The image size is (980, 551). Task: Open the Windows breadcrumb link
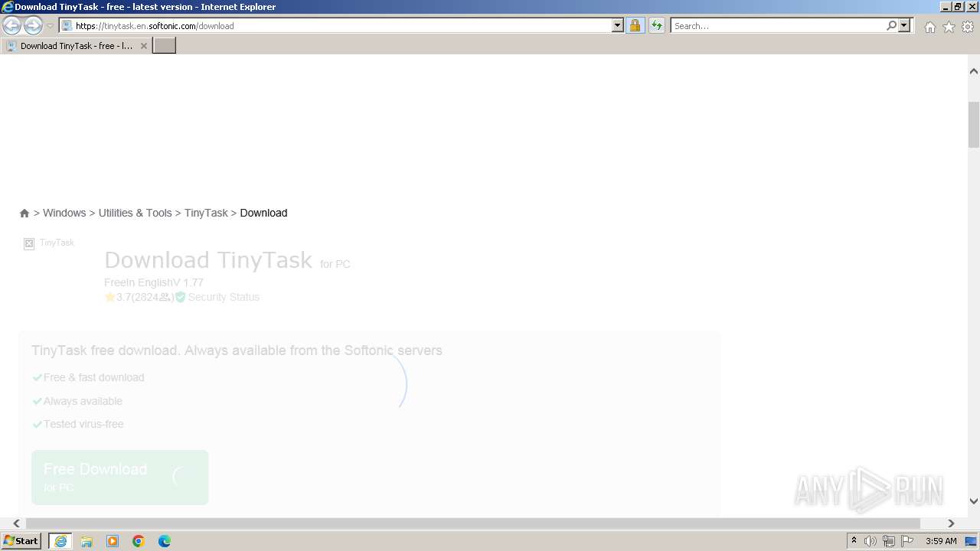[64, 213]
